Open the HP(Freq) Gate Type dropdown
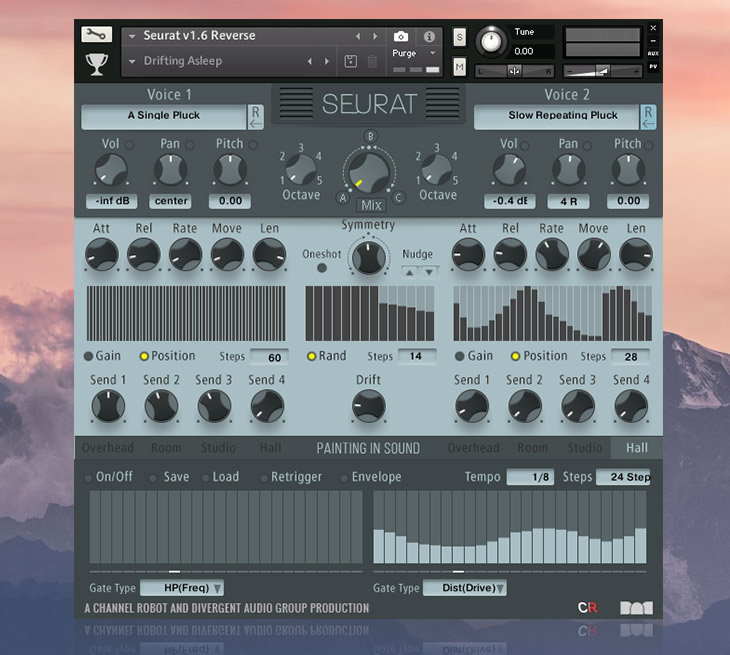Screen dimensions: 730x655 tap(182, 588)
